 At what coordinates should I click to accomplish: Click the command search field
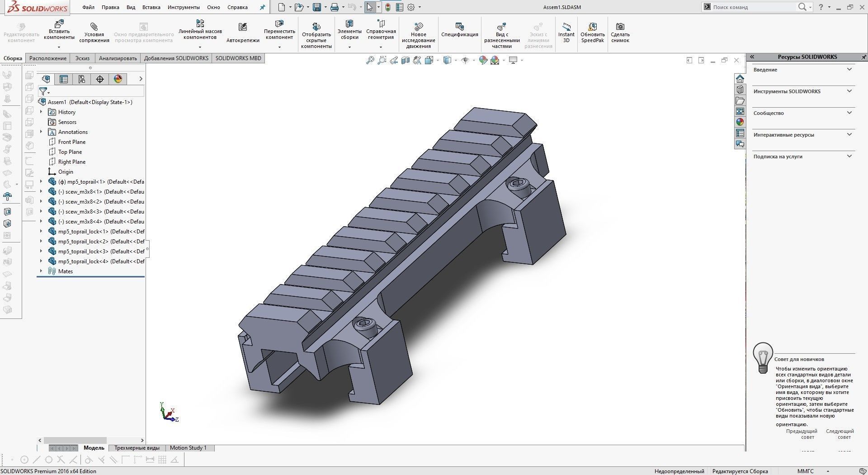coord(753,7)
